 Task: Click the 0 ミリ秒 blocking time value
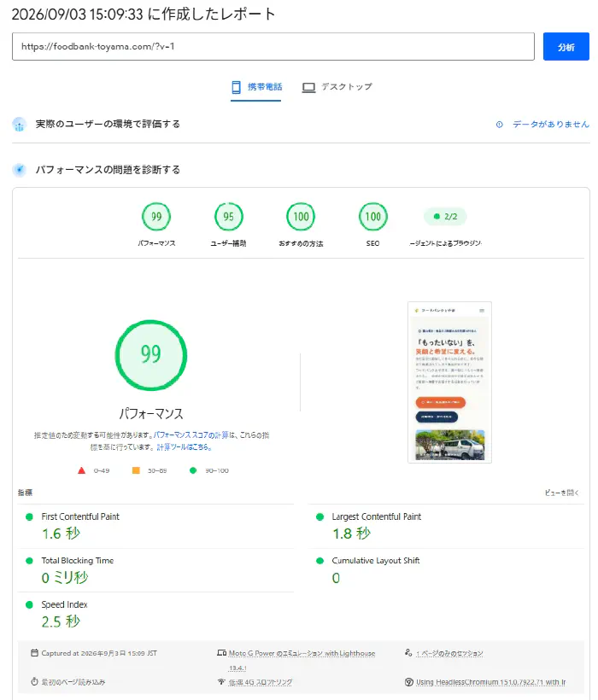65,578
